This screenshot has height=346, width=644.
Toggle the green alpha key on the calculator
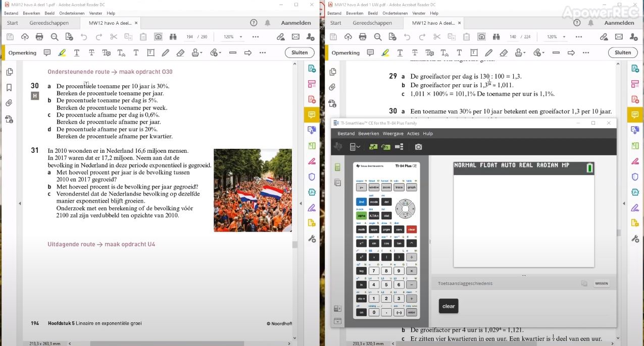coord(361,215)
